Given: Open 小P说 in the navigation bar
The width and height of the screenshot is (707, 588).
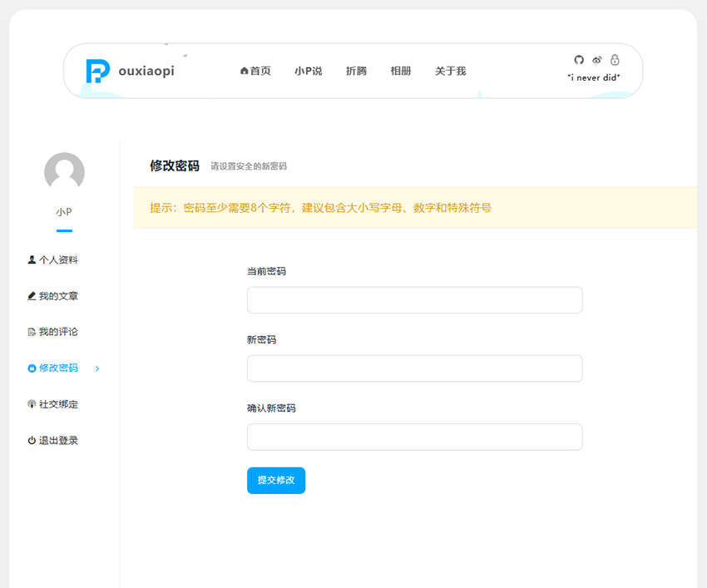Looking at the screenshot, I should coord(308,72).
